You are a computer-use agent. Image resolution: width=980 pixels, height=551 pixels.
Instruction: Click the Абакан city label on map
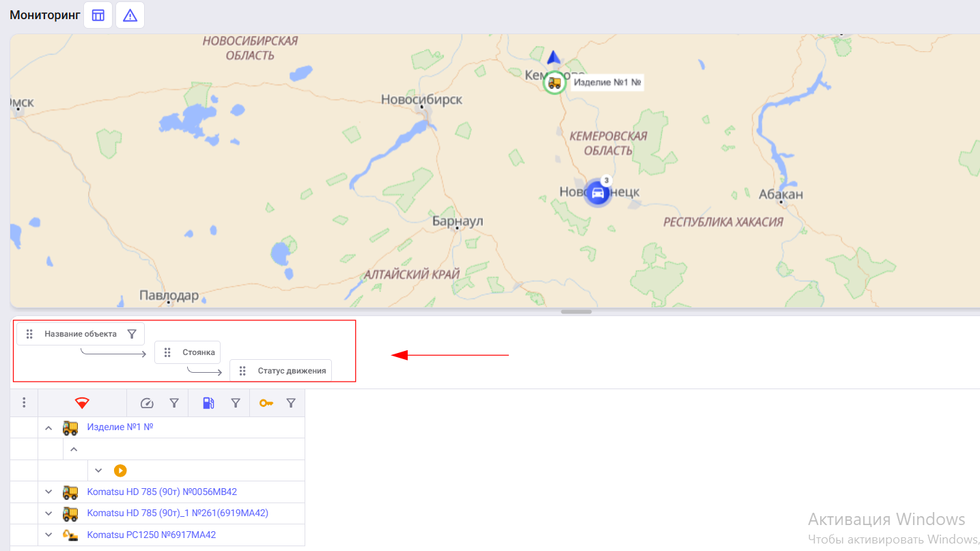[x=781, y=195]
